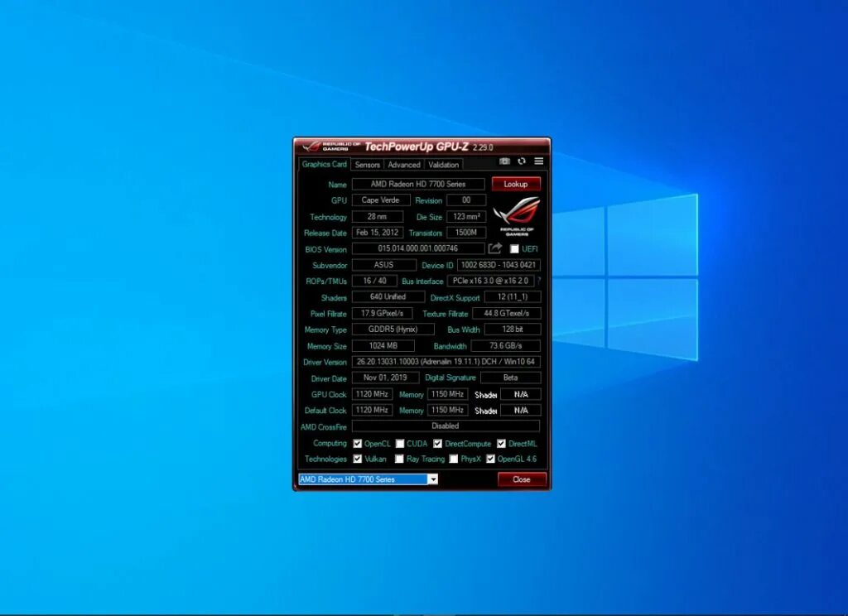Click the Driver Version value field

446,361
